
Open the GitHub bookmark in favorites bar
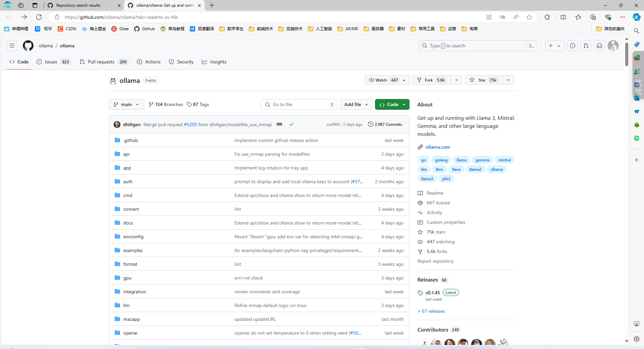(145, 29)
